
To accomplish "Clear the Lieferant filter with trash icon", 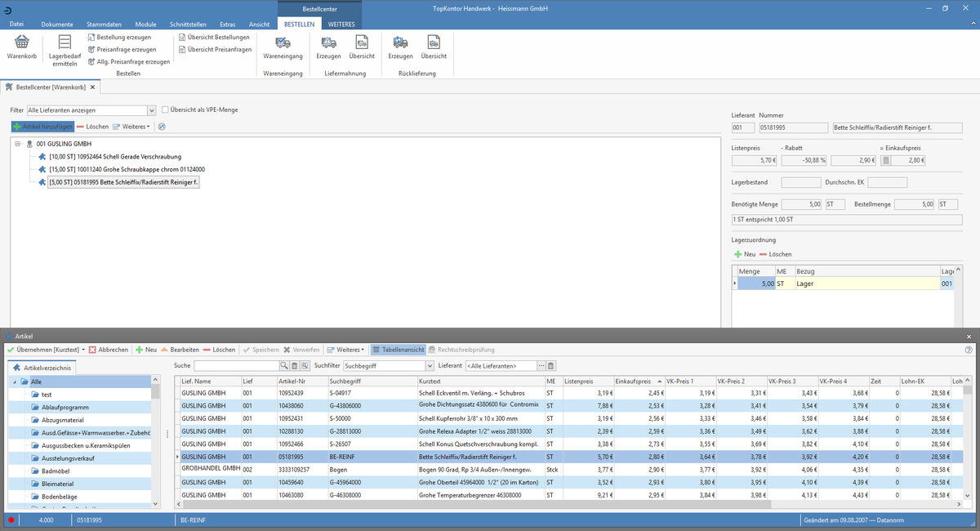I will (x=551, y=366).
